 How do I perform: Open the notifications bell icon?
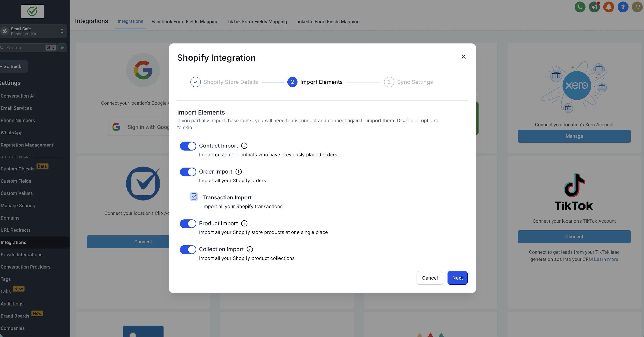608,7
